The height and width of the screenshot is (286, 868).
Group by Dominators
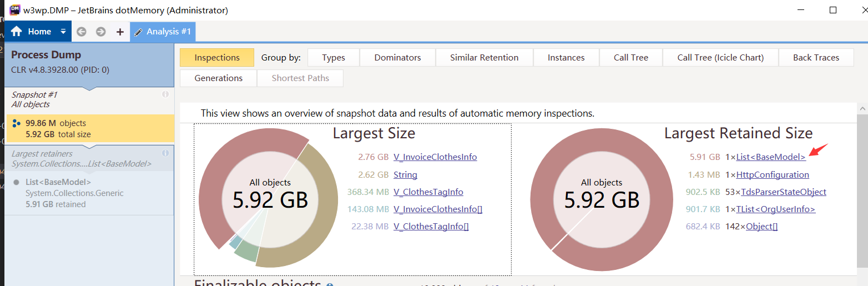[397, 58]
